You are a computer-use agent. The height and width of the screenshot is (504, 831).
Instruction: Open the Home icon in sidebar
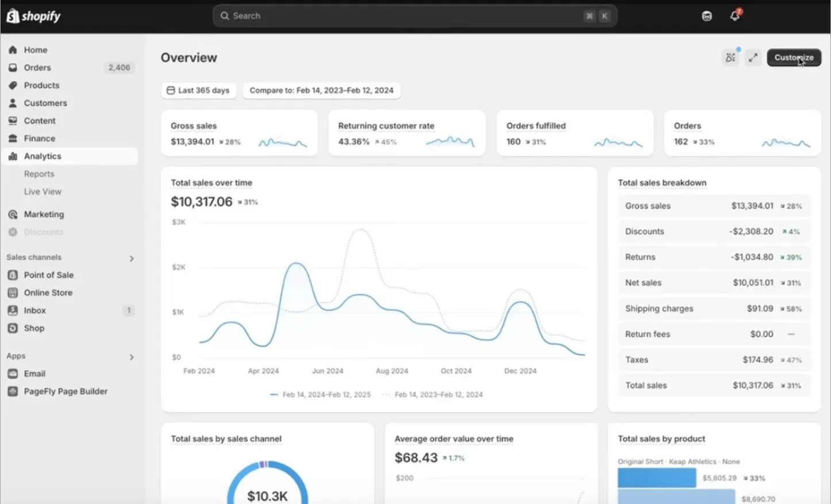(x=13, y=50)
